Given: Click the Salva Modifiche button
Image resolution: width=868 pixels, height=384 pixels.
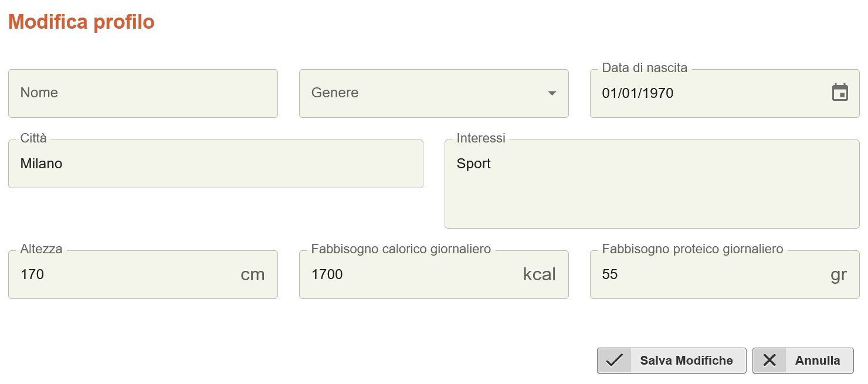Looking at the screenshot, I should pos(671,360).
